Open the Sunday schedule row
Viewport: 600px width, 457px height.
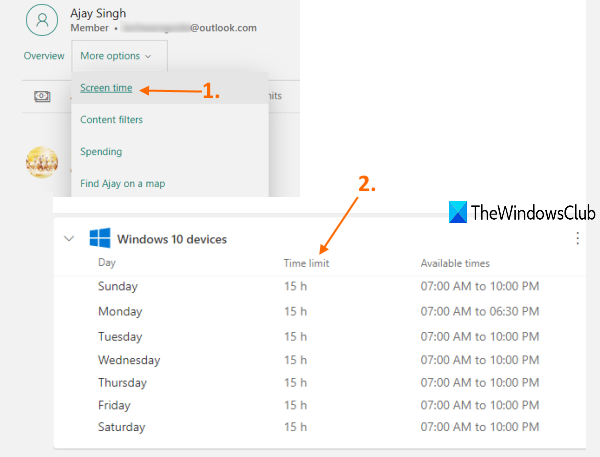[118, 287]
